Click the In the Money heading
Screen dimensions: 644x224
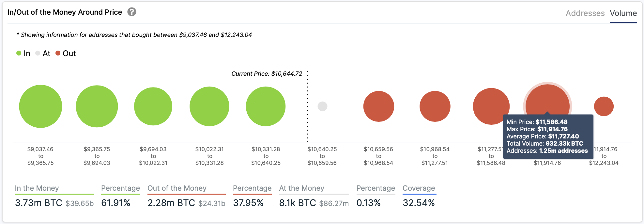(x=37, y=188)
